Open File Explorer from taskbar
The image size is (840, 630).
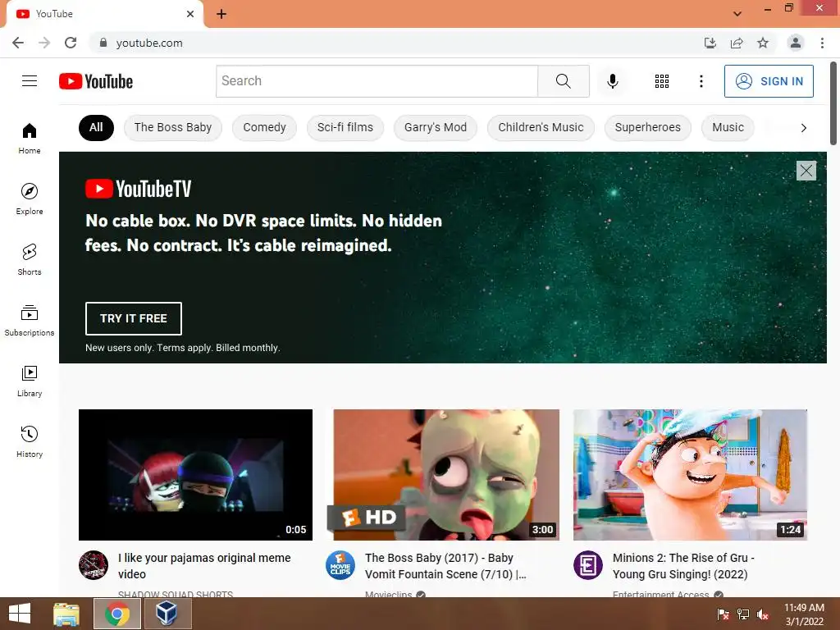pyautogui.click(x=66, y=614)
